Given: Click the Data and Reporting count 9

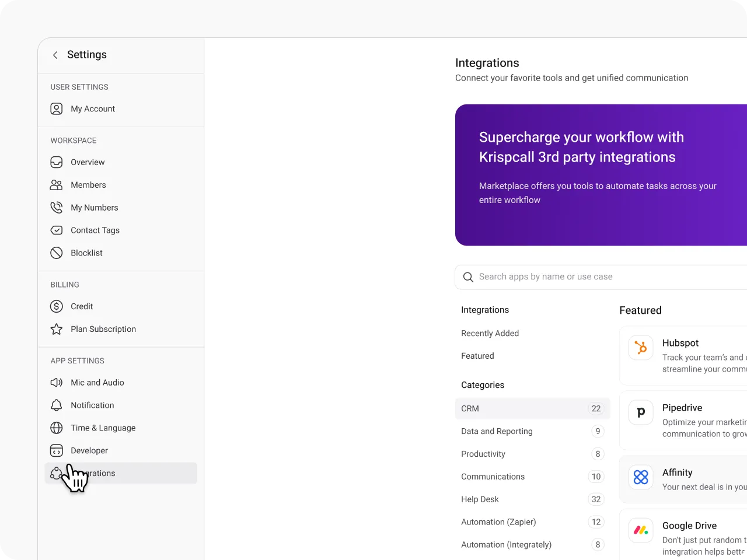Looking at the screenshot, I should (598, 431).
